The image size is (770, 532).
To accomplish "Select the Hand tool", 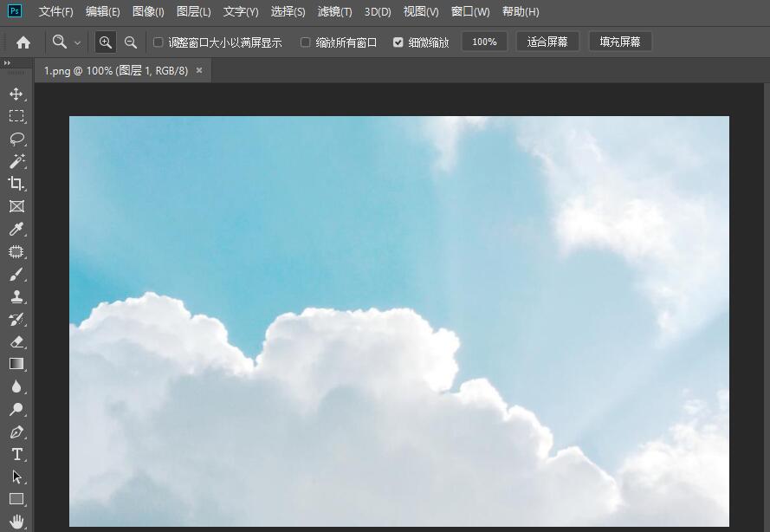I will point(16,522).
